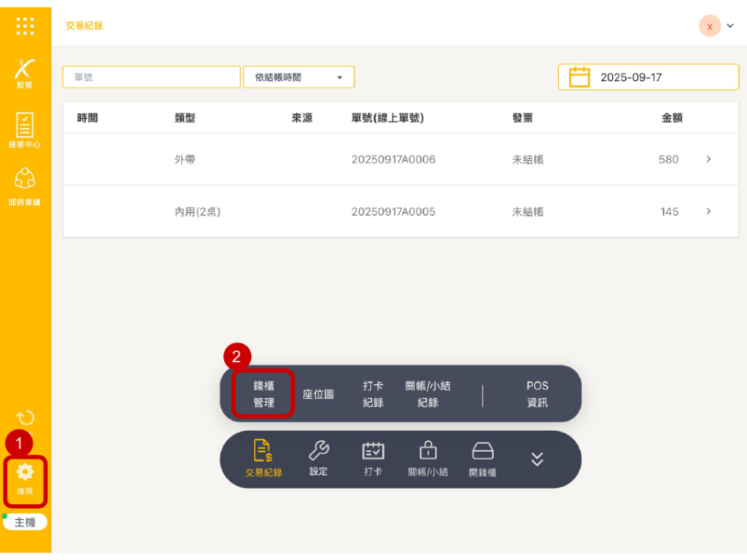The height and width of the screenshot is (560, 747).
Task: Click the 單號 search input field
Action: pos(151,77)
